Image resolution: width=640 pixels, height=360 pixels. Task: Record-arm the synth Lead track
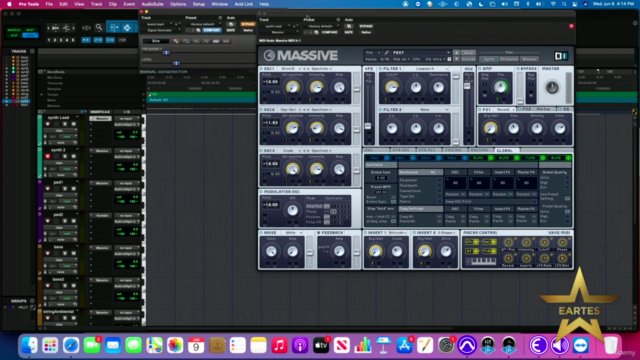(x=48, y=124)
